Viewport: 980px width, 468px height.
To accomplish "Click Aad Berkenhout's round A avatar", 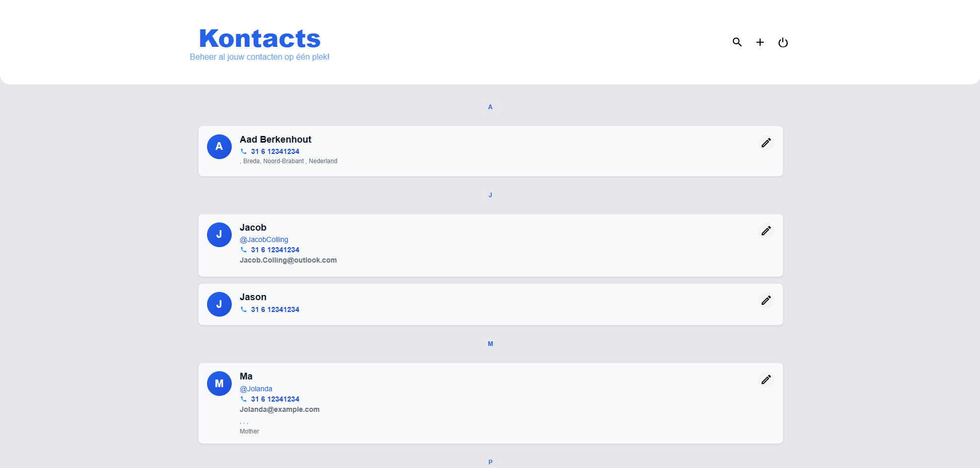I will click(219, 147).
